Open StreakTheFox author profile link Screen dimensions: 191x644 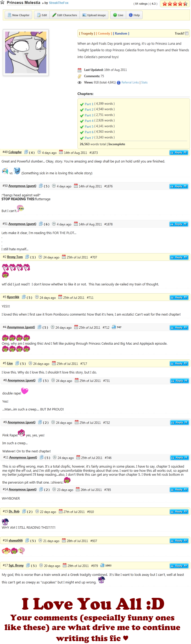pyautogui.click(x=59, y=3)
